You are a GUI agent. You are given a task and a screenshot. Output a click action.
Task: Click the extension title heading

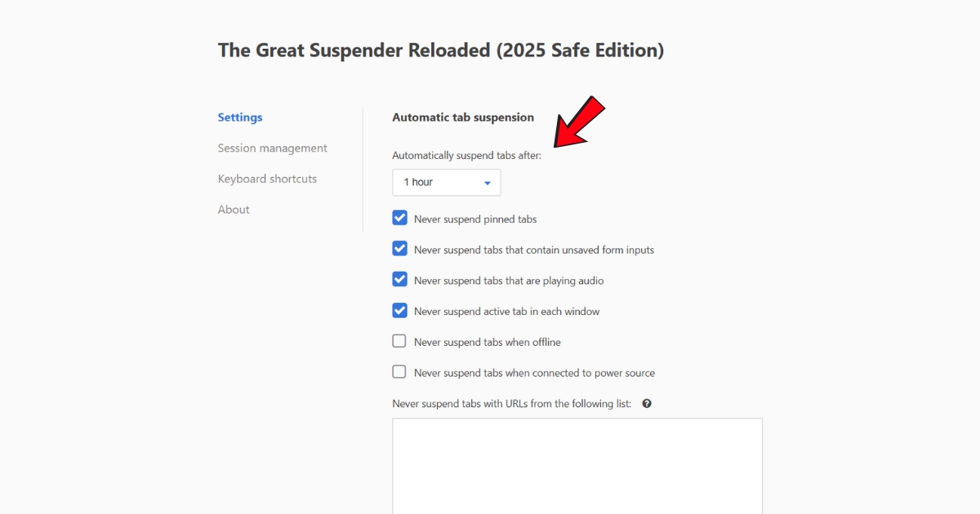(x=441, y=50)
